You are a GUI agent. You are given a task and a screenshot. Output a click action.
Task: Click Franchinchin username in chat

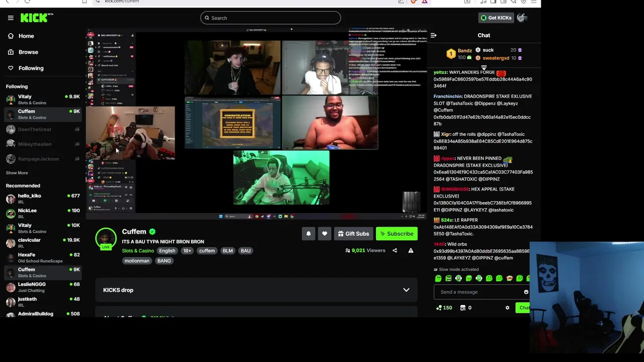pyautogui.click(x=448, y=97)
